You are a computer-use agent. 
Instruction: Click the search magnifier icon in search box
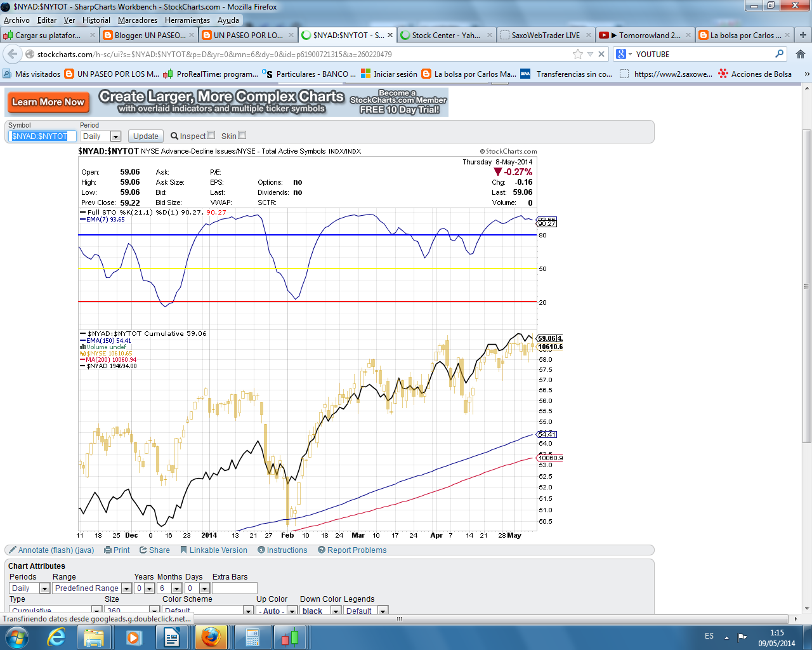[780, 54]
